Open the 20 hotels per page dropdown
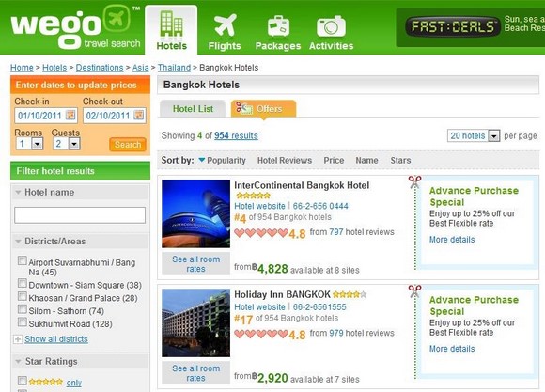This screenshot has height=392, width=545. point(494,135)
